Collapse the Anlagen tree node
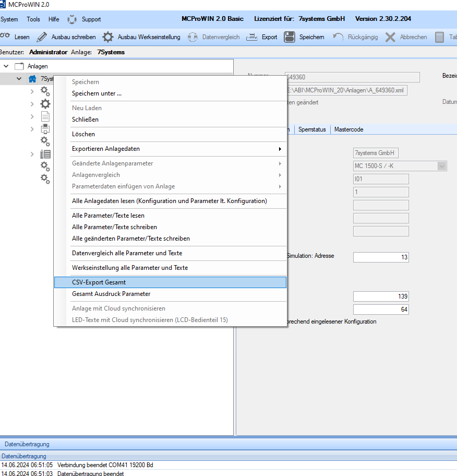The height and width of the screenshot is (476, 457). pos(6,66)
